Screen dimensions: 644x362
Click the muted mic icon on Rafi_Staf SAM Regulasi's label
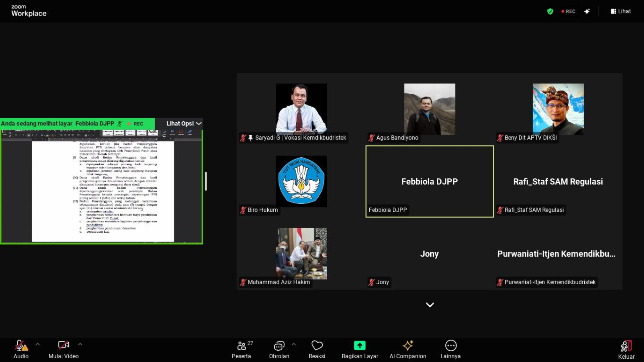[500, 210]
